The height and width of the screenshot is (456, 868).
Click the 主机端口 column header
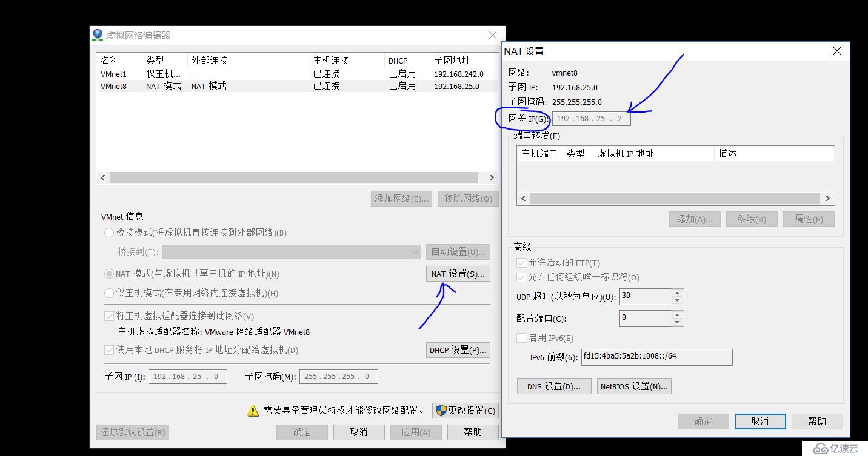click(x=539, y=154)
